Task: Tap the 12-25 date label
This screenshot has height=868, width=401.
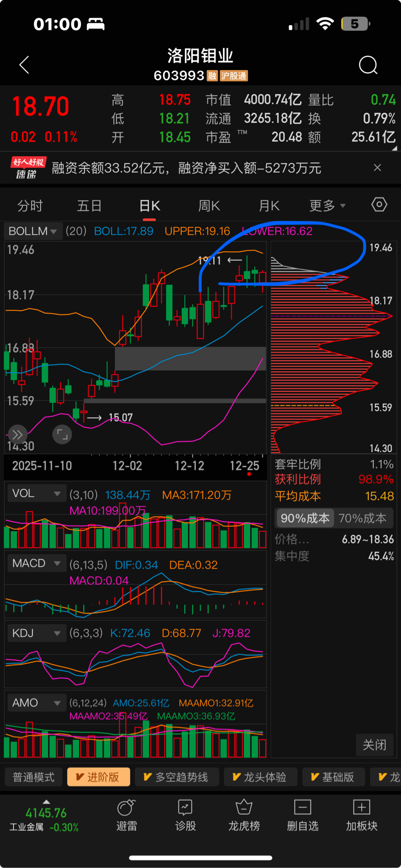Action: [x=244, y=465]
